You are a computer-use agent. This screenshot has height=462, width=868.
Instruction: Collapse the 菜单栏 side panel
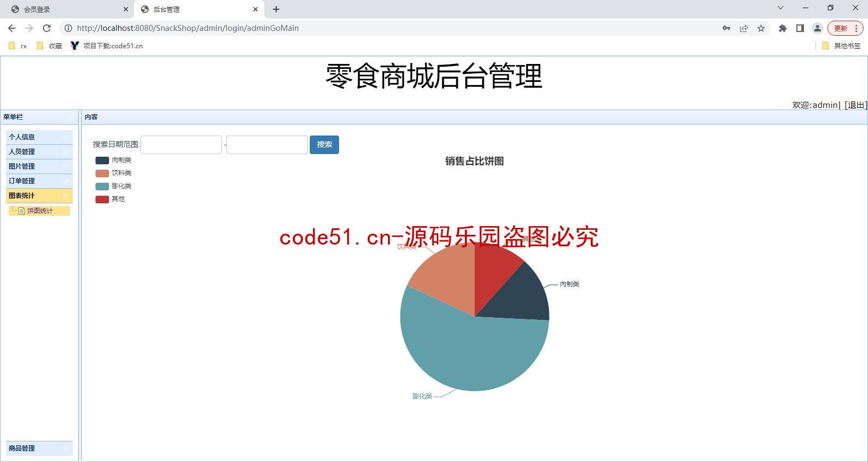pos(70,117)
